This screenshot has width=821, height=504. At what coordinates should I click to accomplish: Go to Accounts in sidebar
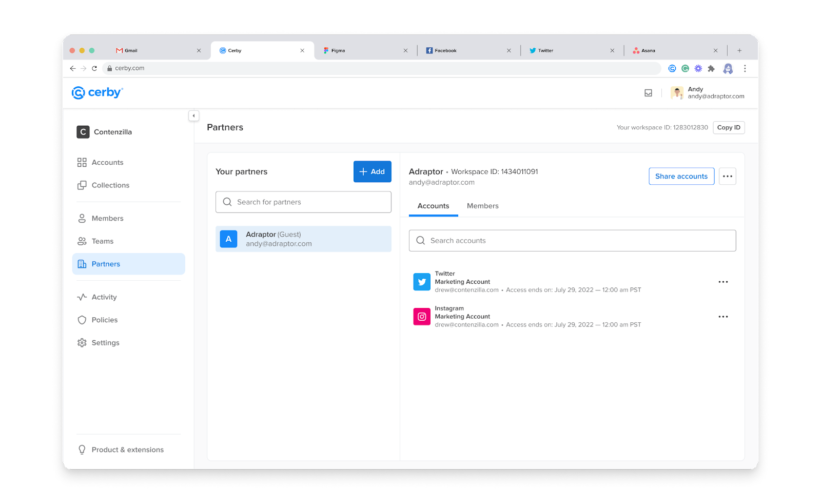(101, 163)
